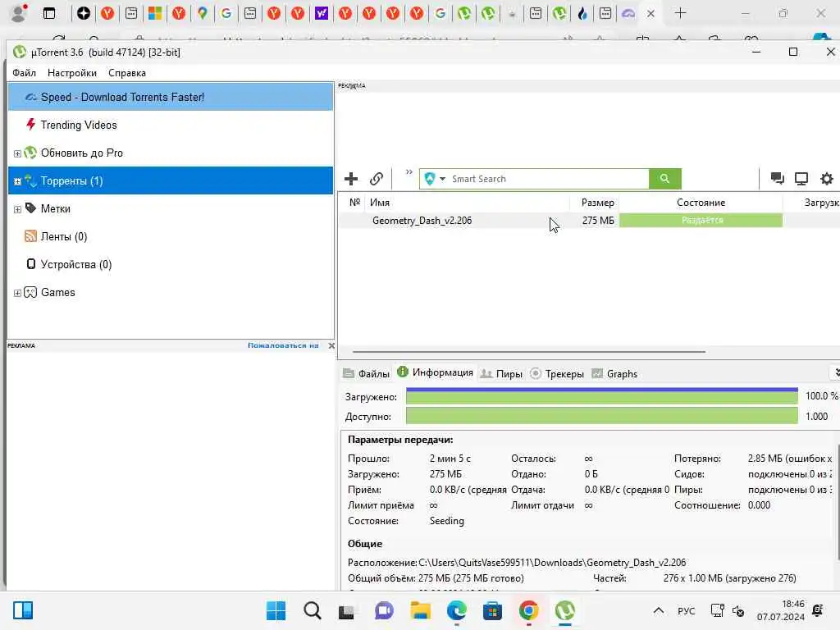Expand the Метки tree node

(17, 209)
